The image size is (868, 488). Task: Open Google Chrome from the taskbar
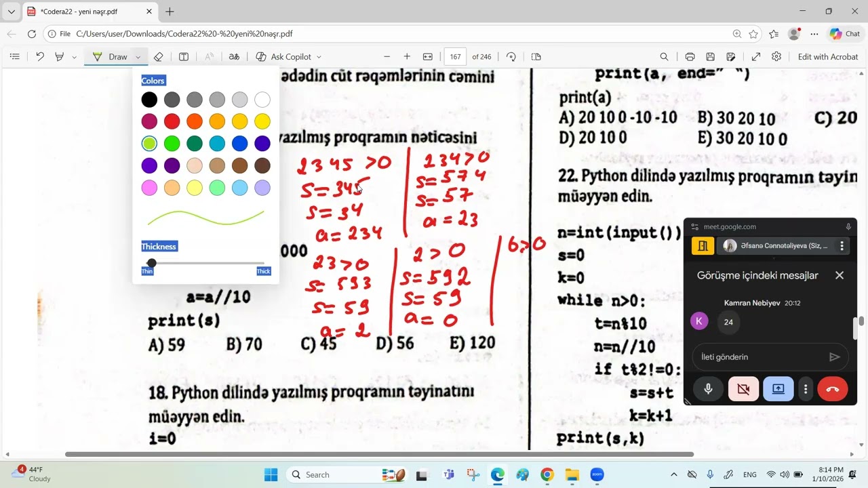pos(547,474)
